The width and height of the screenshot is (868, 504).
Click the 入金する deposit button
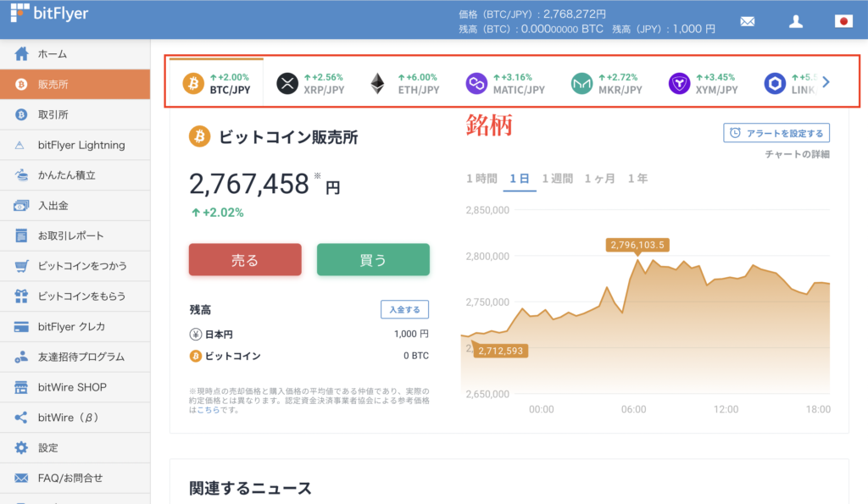point(405,309)
